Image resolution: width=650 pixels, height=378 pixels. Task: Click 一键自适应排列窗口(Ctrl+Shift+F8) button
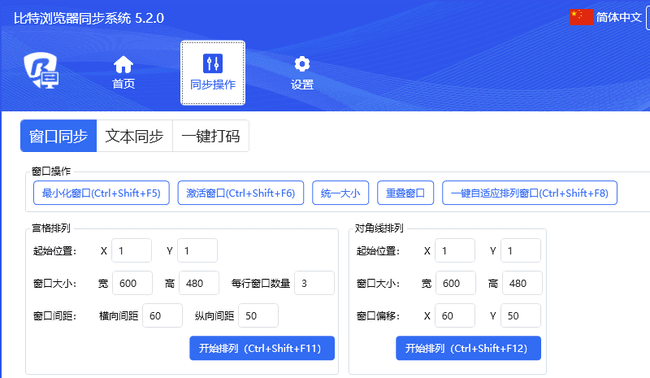(x=530, y=193)
